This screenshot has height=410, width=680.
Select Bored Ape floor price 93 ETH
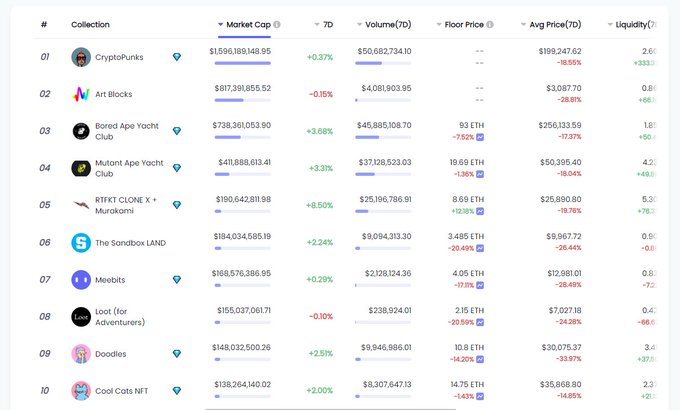click(x=471, y=125)
